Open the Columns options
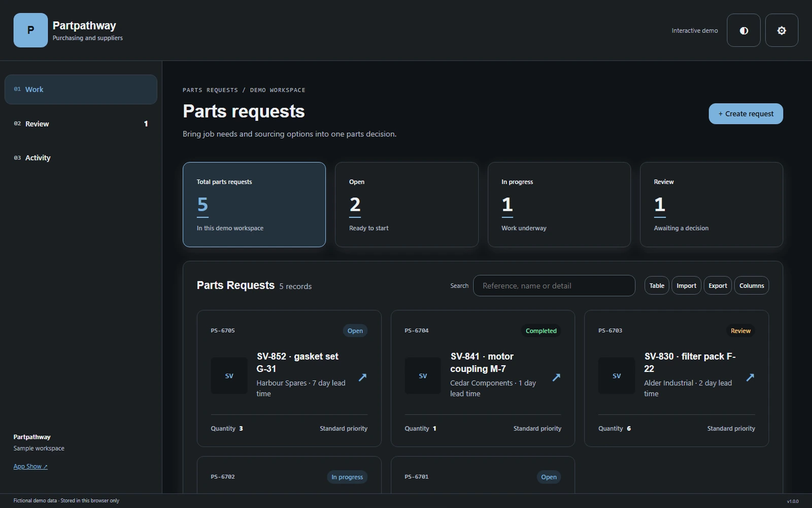 tap(752, 285)
